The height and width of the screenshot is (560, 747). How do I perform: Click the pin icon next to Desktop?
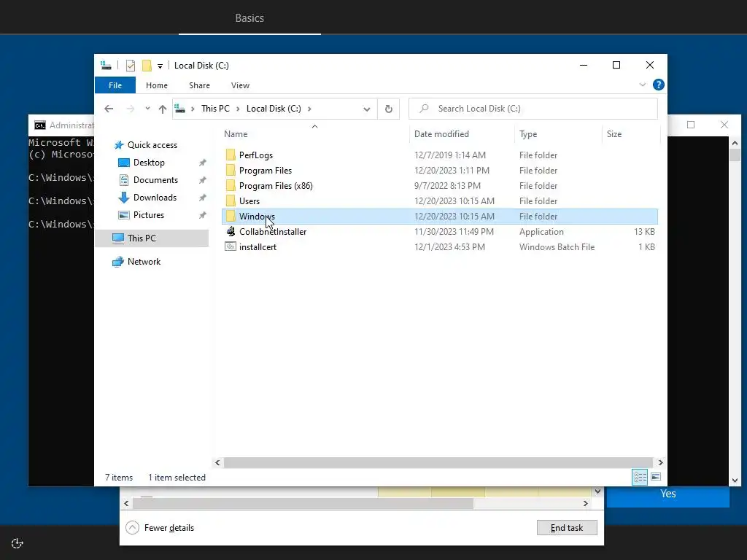[203, 163]
